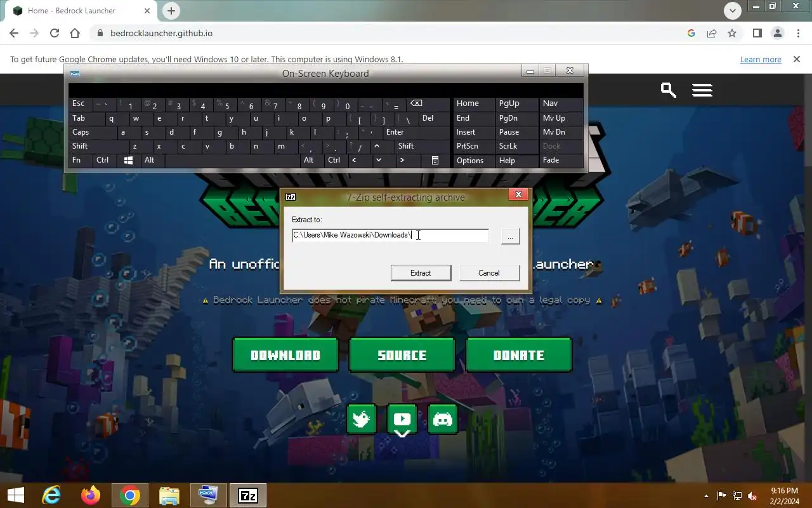Toggle the left Alt key on keyboard

[x=153, y=160]
